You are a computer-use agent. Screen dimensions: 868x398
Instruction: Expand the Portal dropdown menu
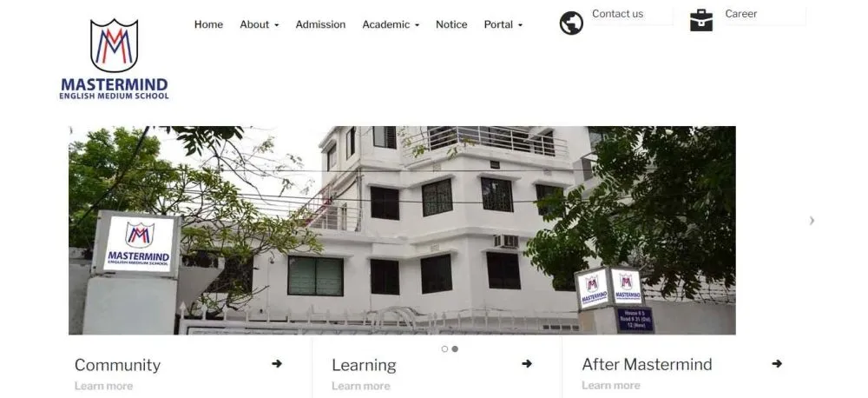click(503, 24)
